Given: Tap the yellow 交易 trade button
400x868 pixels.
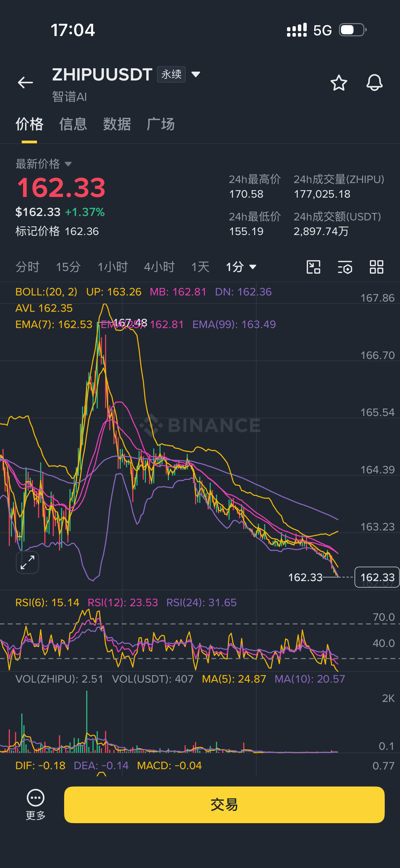Looking at the screenshot, I should (224, 804).
